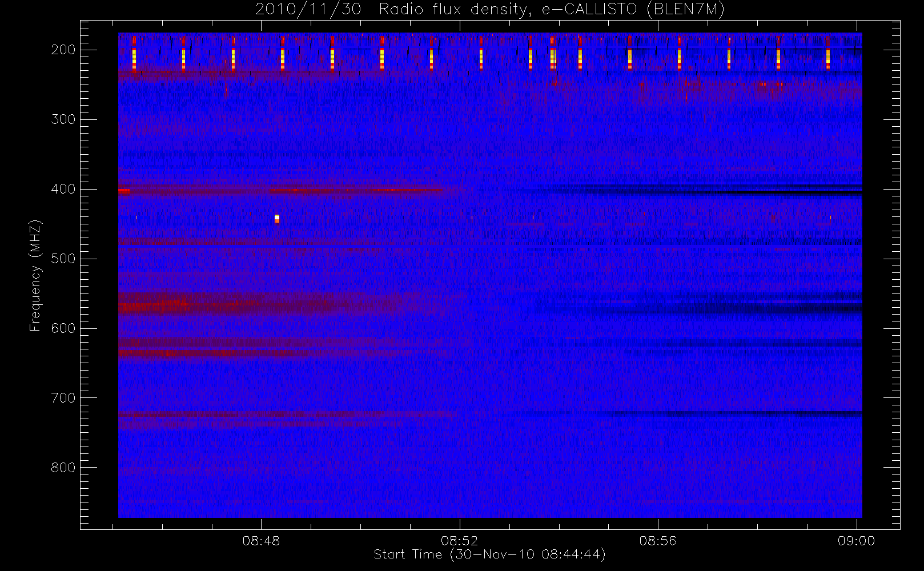924x571 pixels.
Task: Select the 800 frequency tick label
Action: (x=63, y=468)
